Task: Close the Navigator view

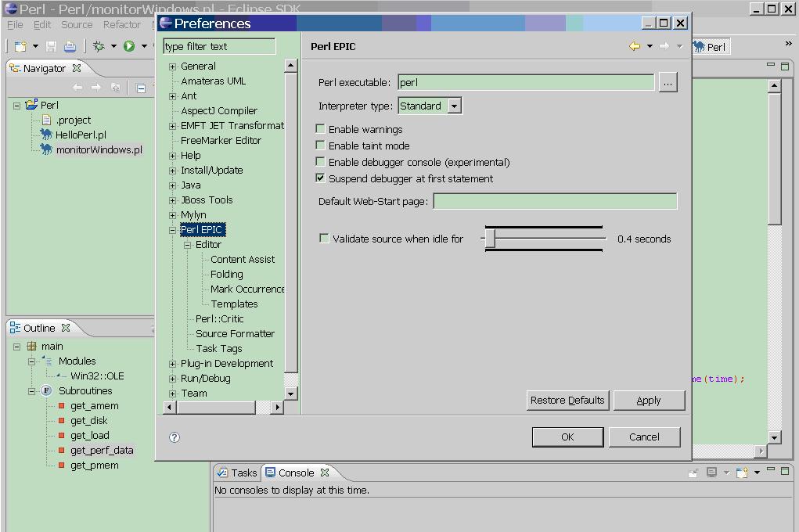Action: click(77, 68)
